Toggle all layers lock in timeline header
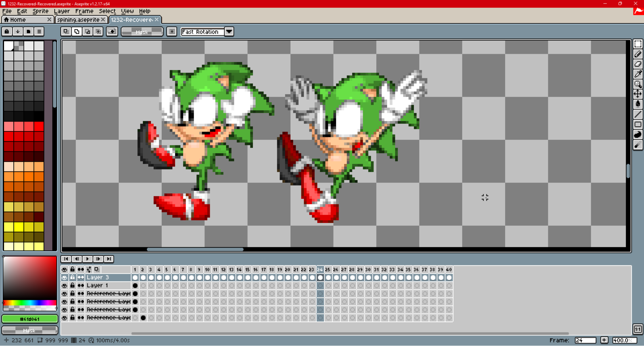 72,269
